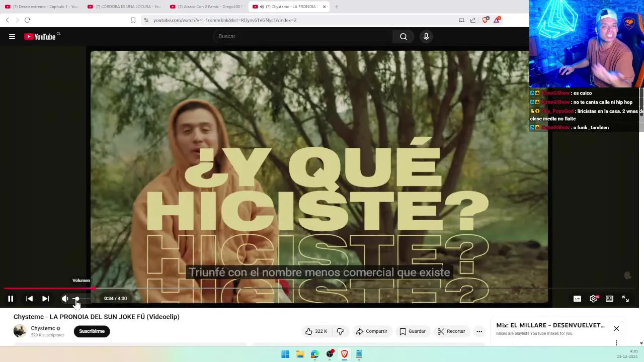This screenshot has height=362, width=644.
Task: Adjust the volume slider handle
Action: [x=76, y=299]
